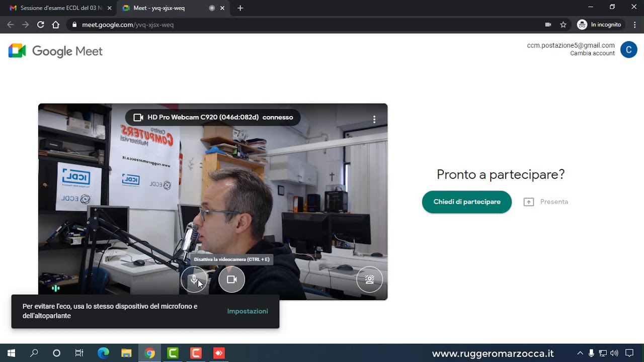644x362 pixels.
Task: Open network status in system tray
Action: 603,353
